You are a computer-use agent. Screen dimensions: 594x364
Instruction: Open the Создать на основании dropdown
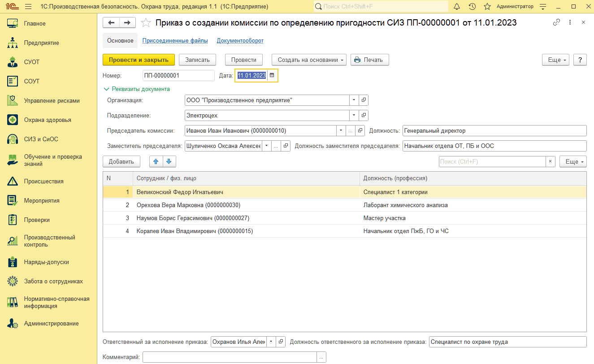pyautogui.click(x=309, y=60)
